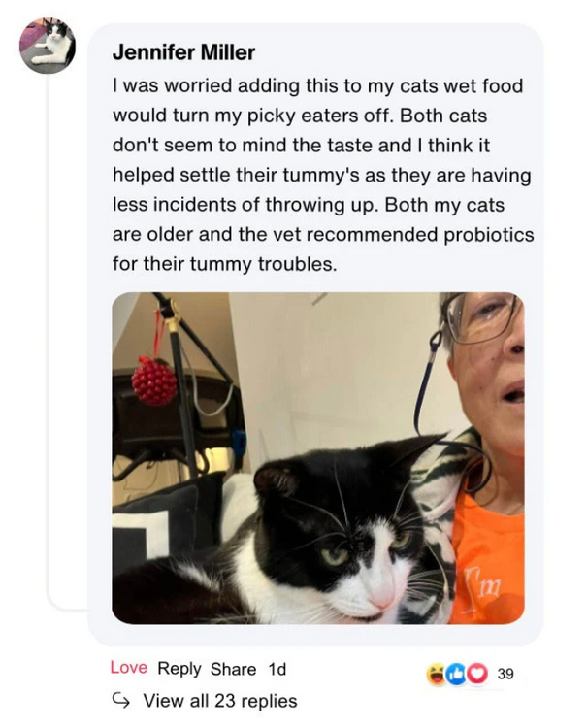Viewport: 587px width, 728px height.
Task: Click the 1d timestamp
Action: (277, 669)
